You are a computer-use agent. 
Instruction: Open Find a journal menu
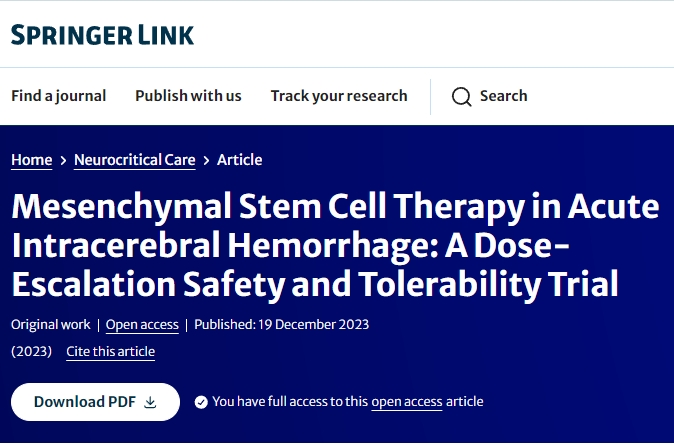click(58, 96)
